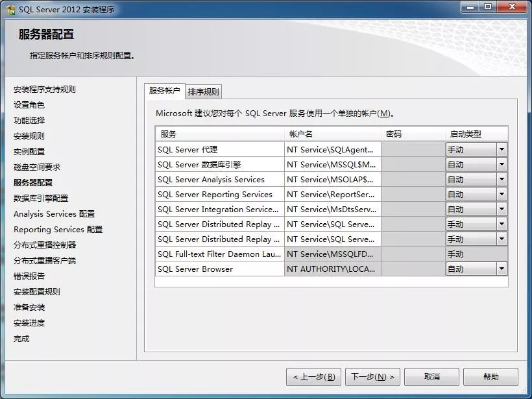Viewport: 532px width, 399px height.
Task: Click account name cell NT Service\MsDtsServ...
Action: [x=332, y=210]
